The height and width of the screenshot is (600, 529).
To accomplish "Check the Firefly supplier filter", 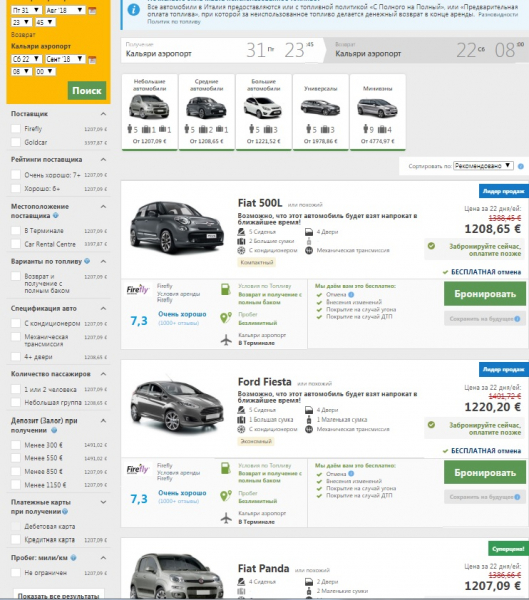I will [16, 129].
